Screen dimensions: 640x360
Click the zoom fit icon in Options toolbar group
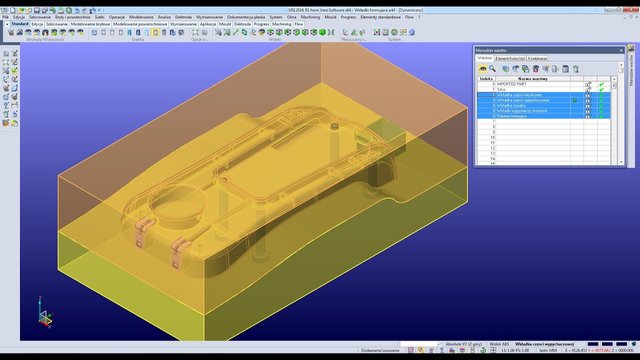click(x=196, y=32)
